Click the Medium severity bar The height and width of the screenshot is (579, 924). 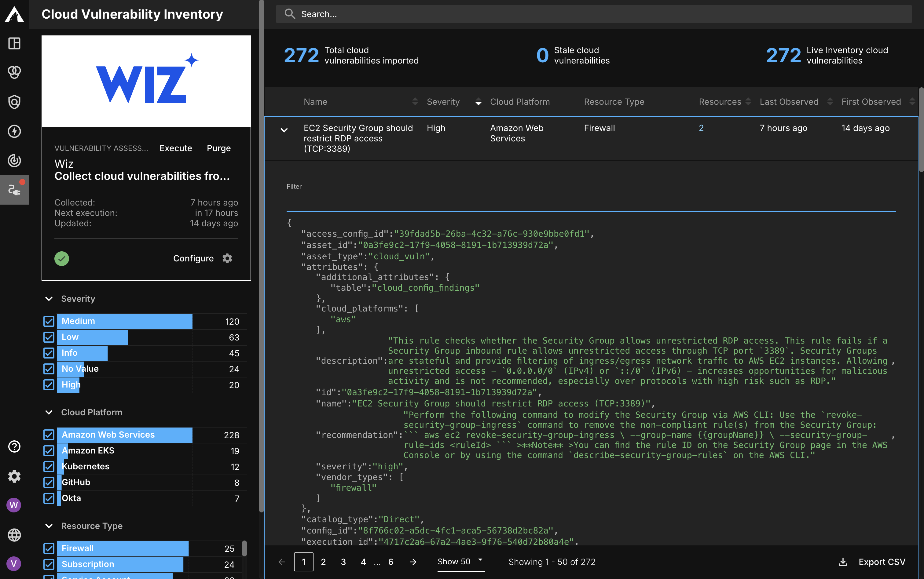pyautogui.click(x=124, y=321)
